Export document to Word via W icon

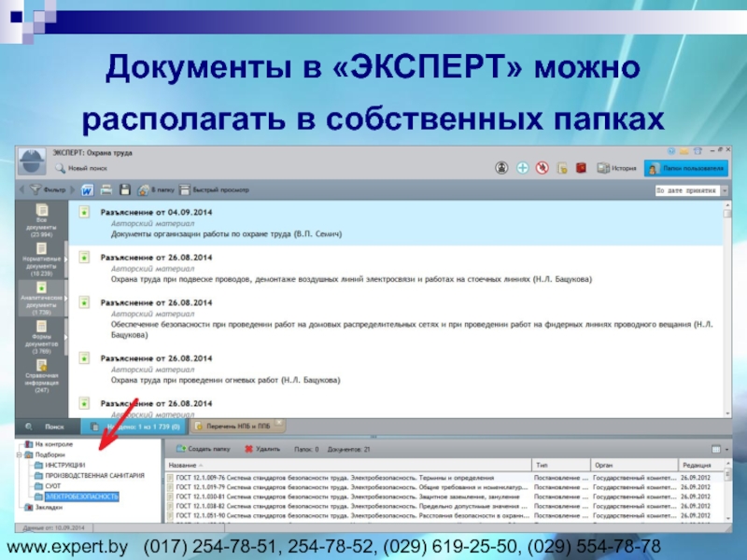point(87,189)
